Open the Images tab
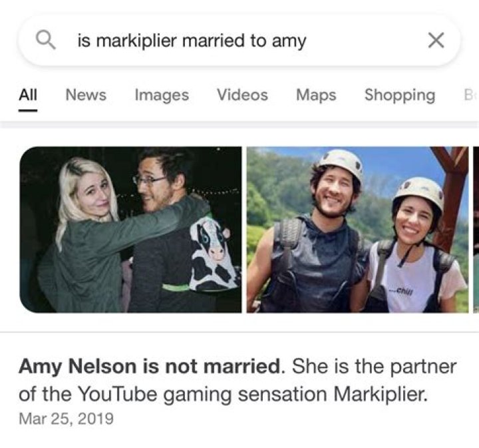The image size is (479, 448). [162, 95]
